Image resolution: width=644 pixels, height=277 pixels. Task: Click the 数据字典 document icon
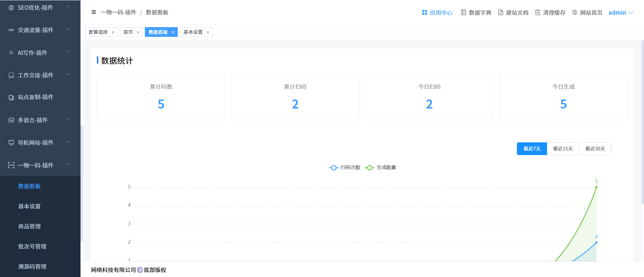(464, 12)
